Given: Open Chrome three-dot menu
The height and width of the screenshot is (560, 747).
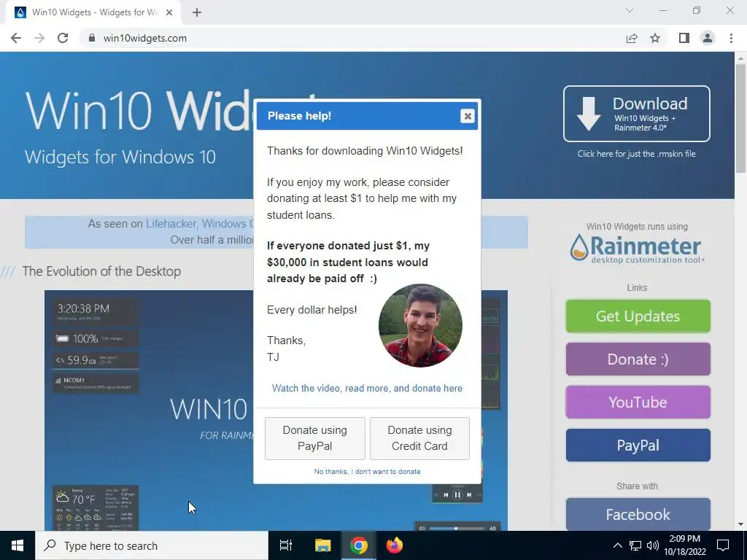Looking at the screenshot, I should pos(731,38).
